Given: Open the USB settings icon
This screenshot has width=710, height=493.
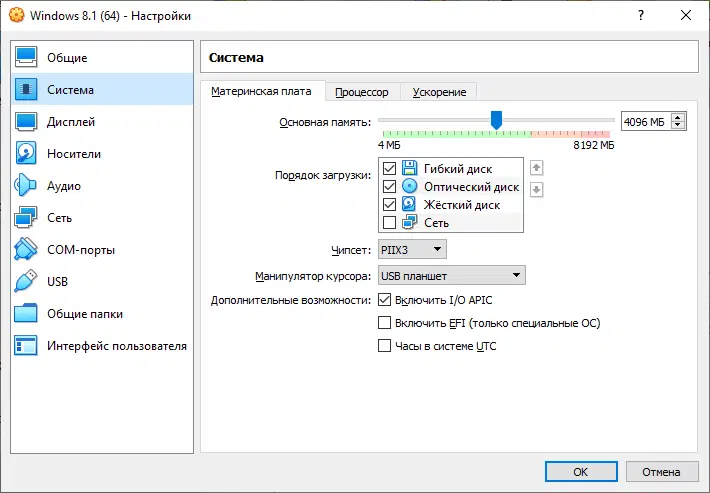Looking at the screenshot, I should point(27,282).
